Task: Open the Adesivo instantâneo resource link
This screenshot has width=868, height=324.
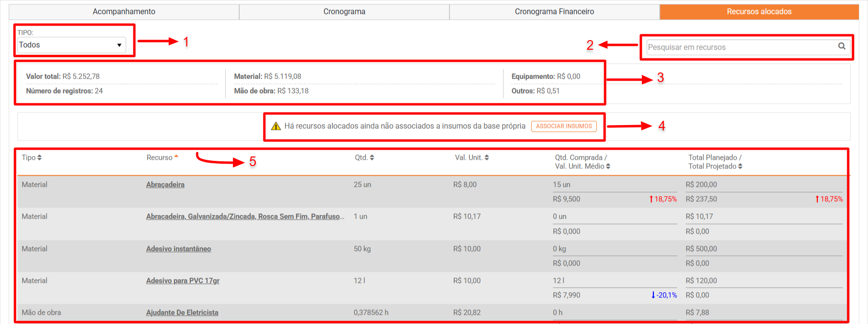Action: pos(178,249)
